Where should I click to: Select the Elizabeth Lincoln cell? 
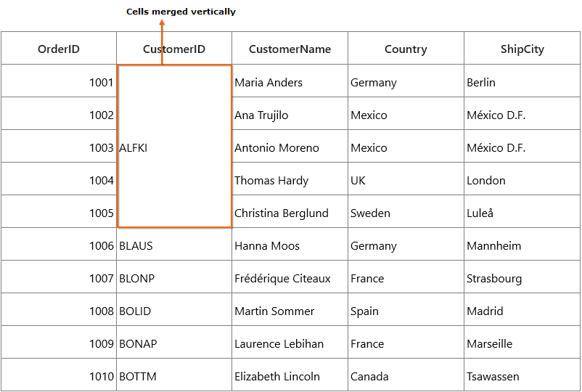pyautogui.click(x=290, y=375)
